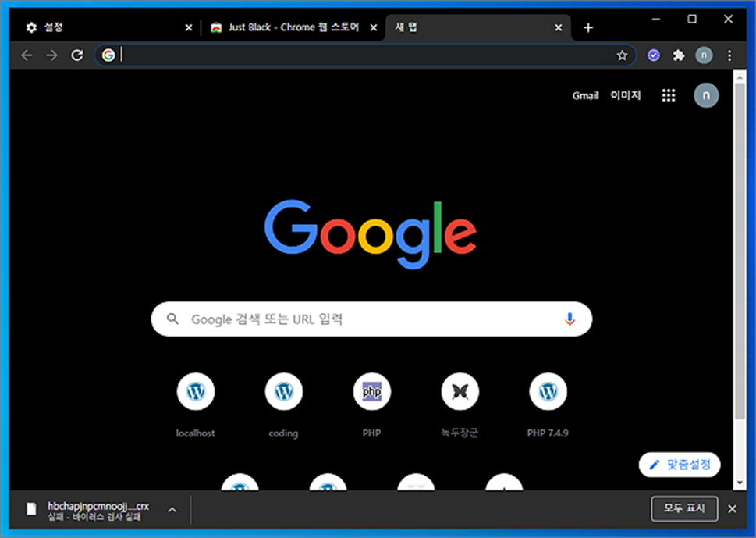756x538 pixels.
Task: Open the 녹두장군 butterfly shortcut
Action: [460, 404]
